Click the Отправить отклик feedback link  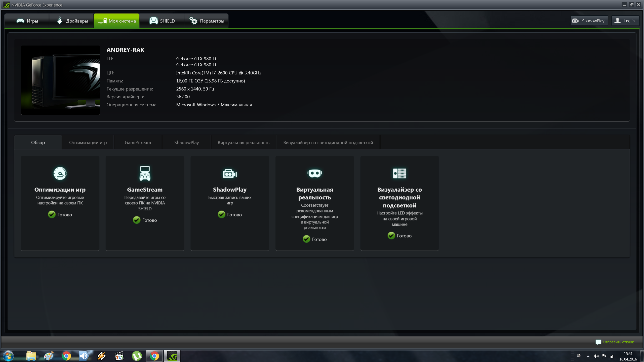click(618, 342)
